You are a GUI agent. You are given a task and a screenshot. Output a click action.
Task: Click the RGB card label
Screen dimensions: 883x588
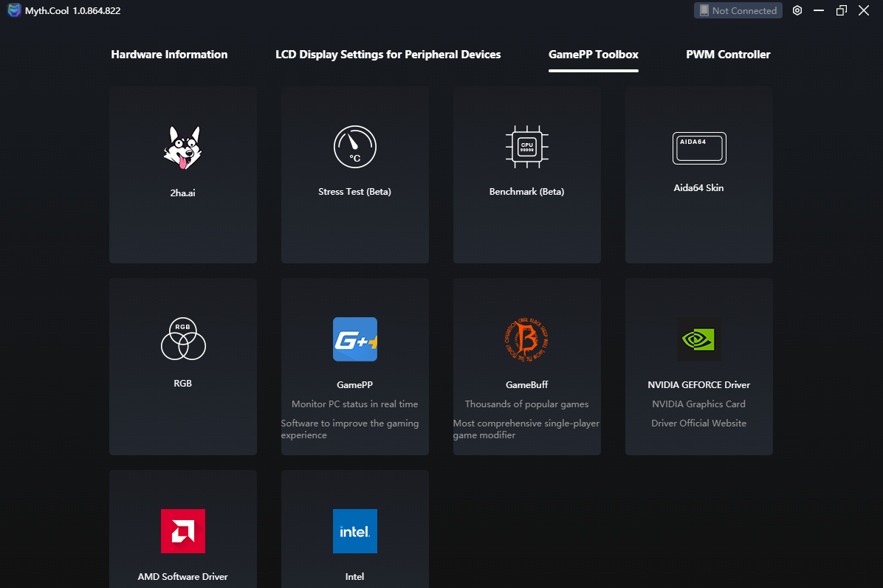coord(182,383)
